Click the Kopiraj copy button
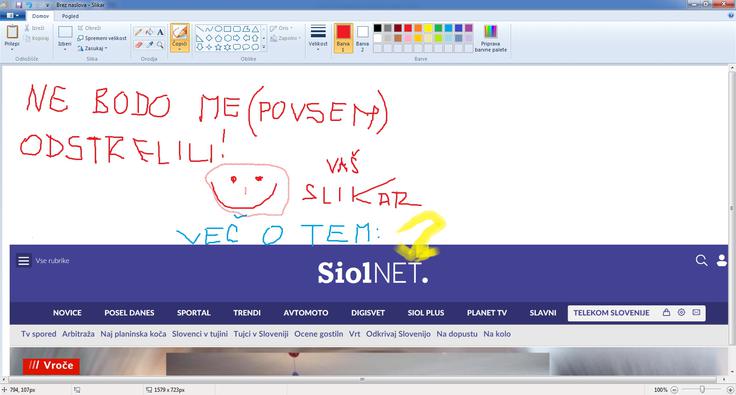Image resolution: width=736 pixels, height=395 pixels. click(37, 38)
